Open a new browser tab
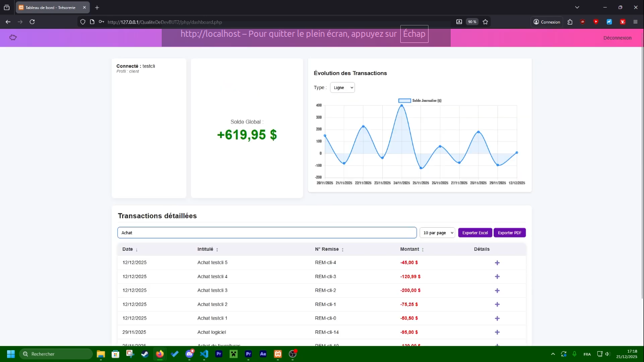Image resolution: width=644 pixels, height=362 pixels. [x=97, y=8]
